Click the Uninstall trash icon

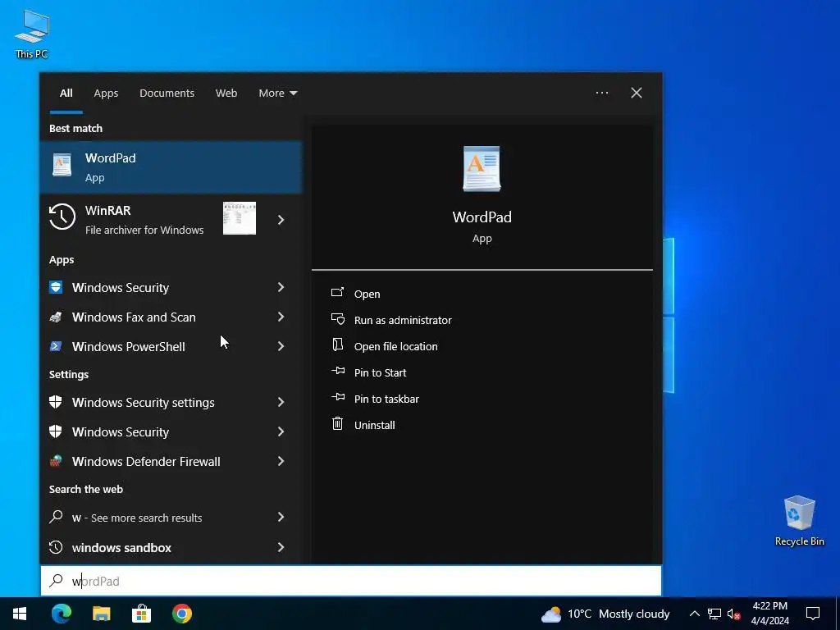337,424
